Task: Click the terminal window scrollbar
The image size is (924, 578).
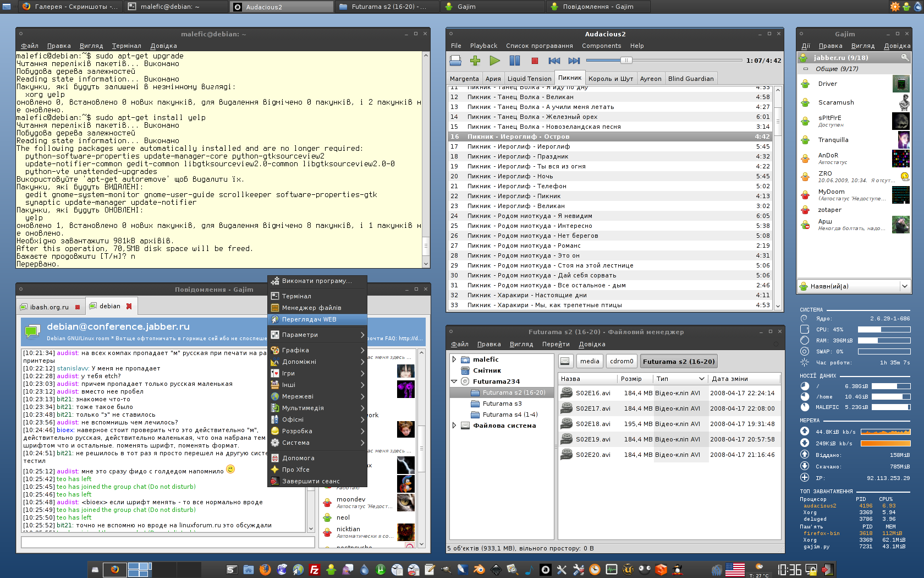Action: pos(426,160)
